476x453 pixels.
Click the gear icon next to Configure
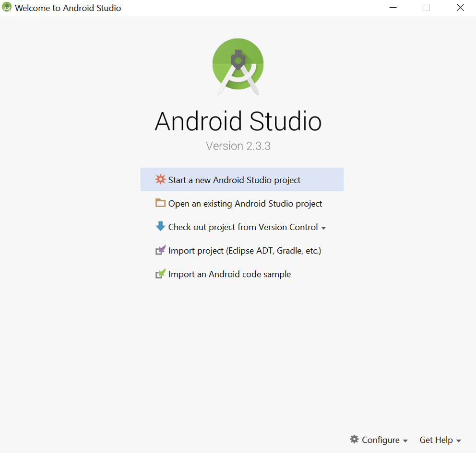pos(355,440)
